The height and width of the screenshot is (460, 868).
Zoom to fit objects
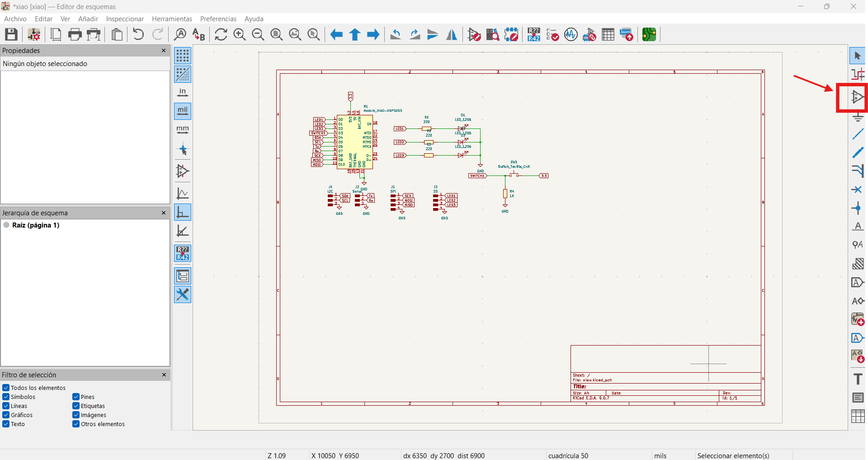[x=295, y=34]
